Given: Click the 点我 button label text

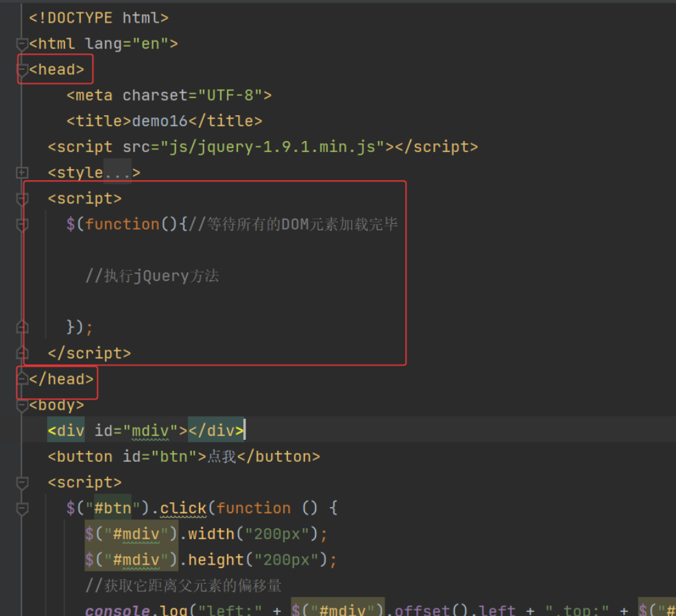Looking at the screenshot, I should 221,456.
